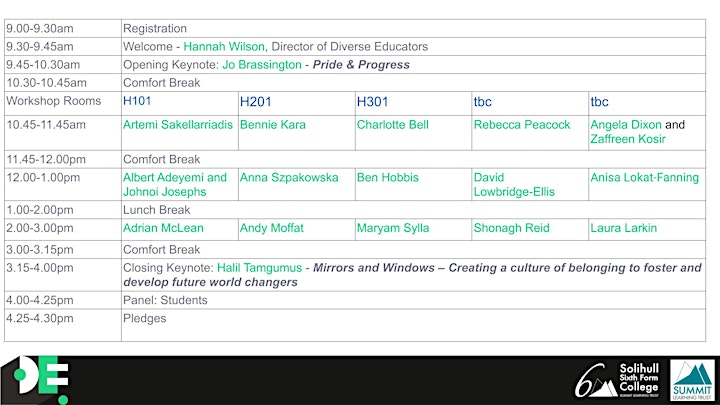Screen dimensions: 720x405
Task: Click the Solihull Sixth Form College logo
Action: 618,380
